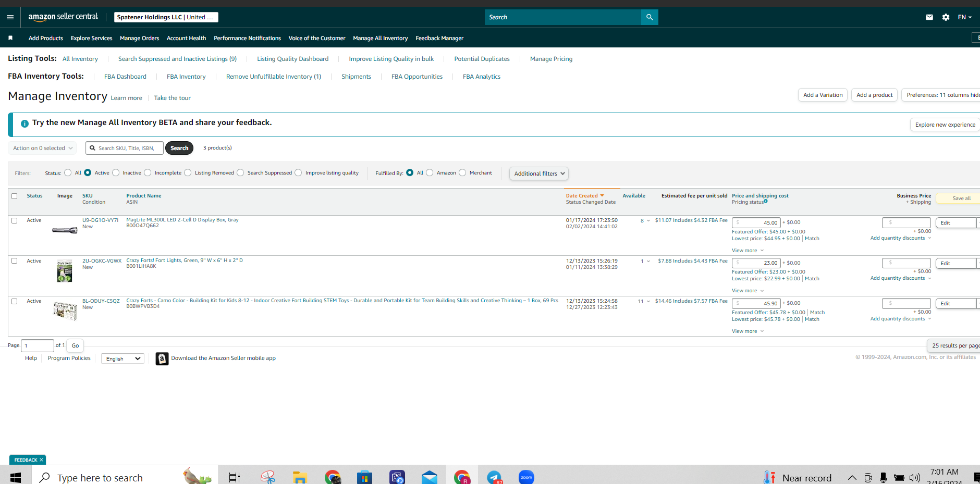The width and height of the screenshot is (980, 484).
Task: Open the FBA Inventory tab
Action: pos(186,77)
